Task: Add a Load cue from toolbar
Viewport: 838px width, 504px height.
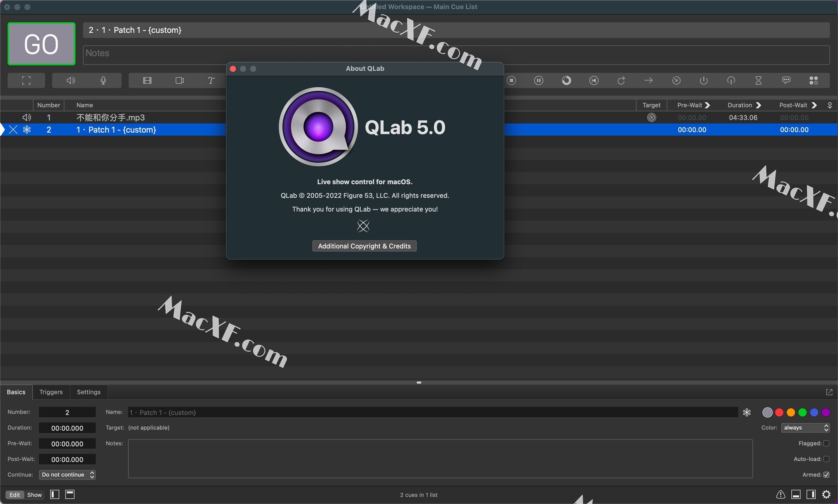Action: 567,80
